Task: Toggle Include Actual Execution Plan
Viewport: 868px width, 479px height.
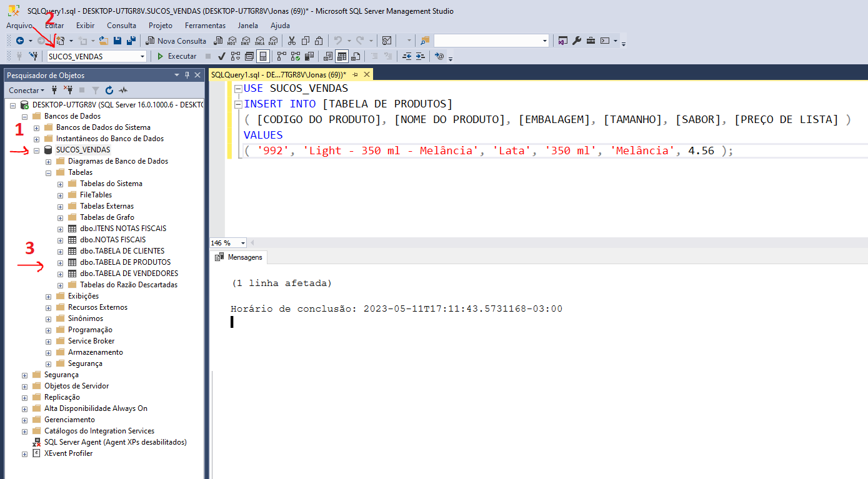Action: click(x=281, y=56)
